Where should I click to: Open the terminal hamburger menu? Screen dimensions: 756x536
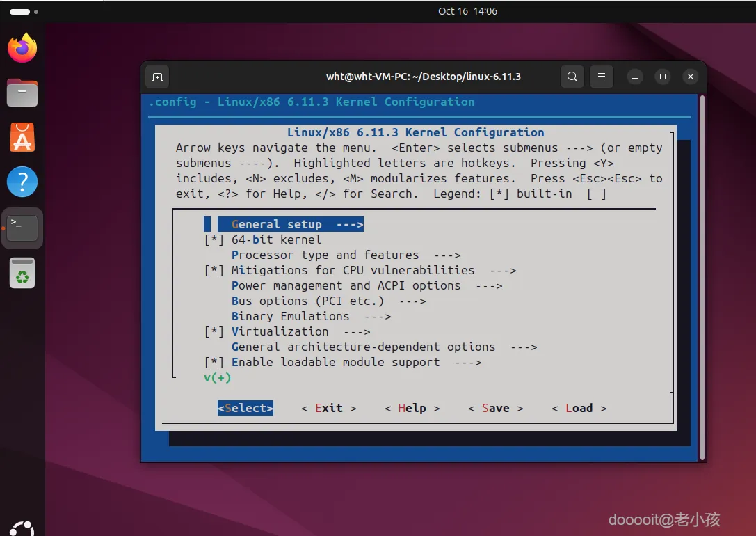tap(601, 77)
